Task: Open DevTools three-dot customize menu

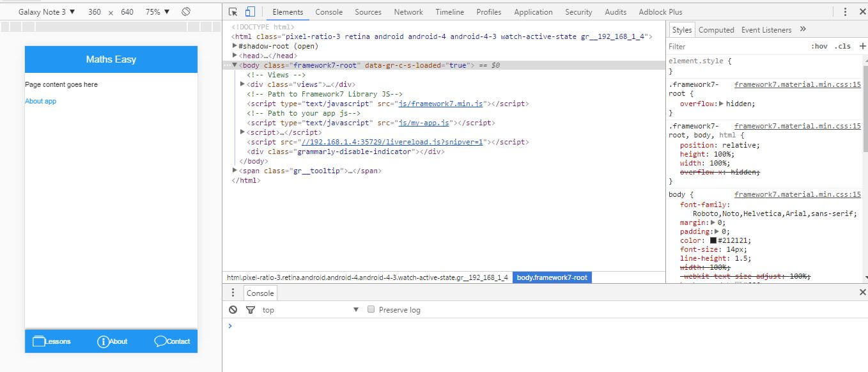Action: pos(845,12)
